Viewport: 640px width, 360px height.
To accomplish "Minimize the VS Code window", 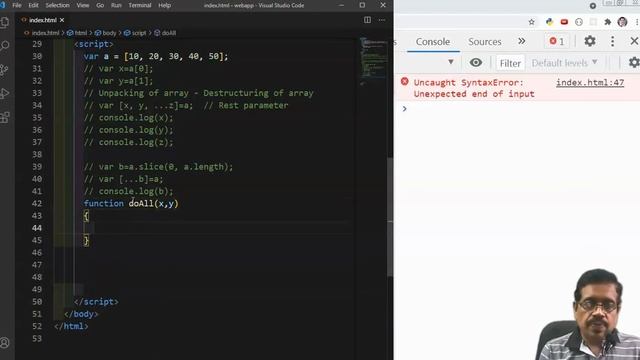I will click(x=341, y=5).
